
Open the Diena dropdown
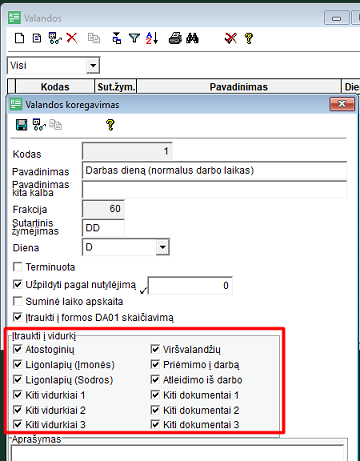point(162,247)
